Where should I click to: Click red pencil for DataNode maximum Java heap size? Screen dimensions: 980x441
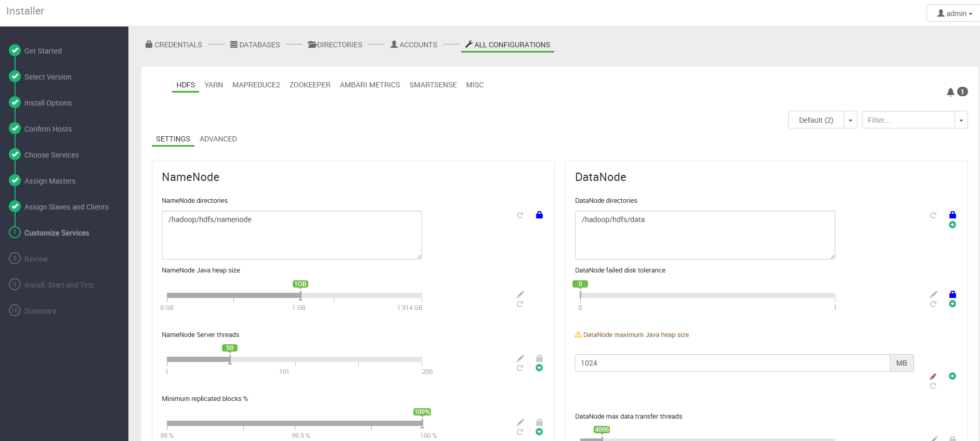(933, 377)
